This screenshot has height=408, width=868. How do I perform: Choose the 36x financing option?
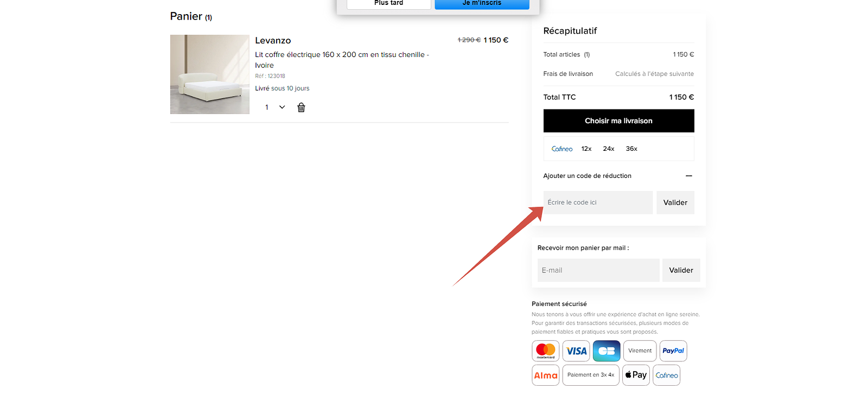[631, 149]
